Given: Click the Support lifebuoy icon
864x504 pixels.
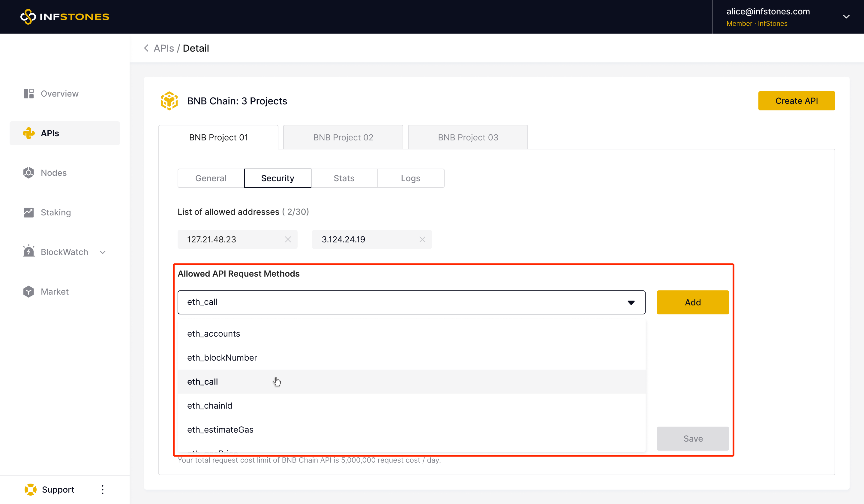Looking at the screenshot, I should tap(31, 490).
